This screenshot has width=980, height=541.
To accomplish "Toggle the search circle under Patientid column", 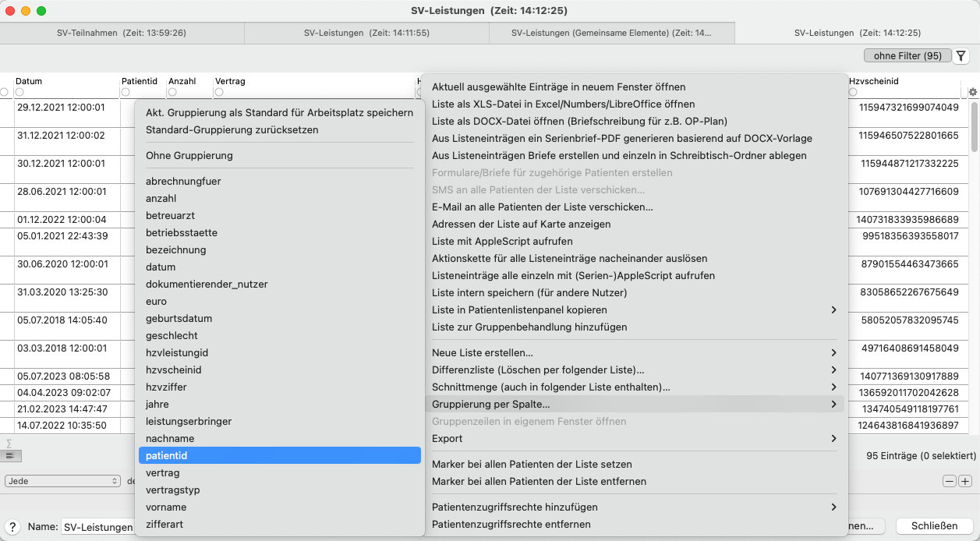I will pyautogui.click(x=126, y=92).
